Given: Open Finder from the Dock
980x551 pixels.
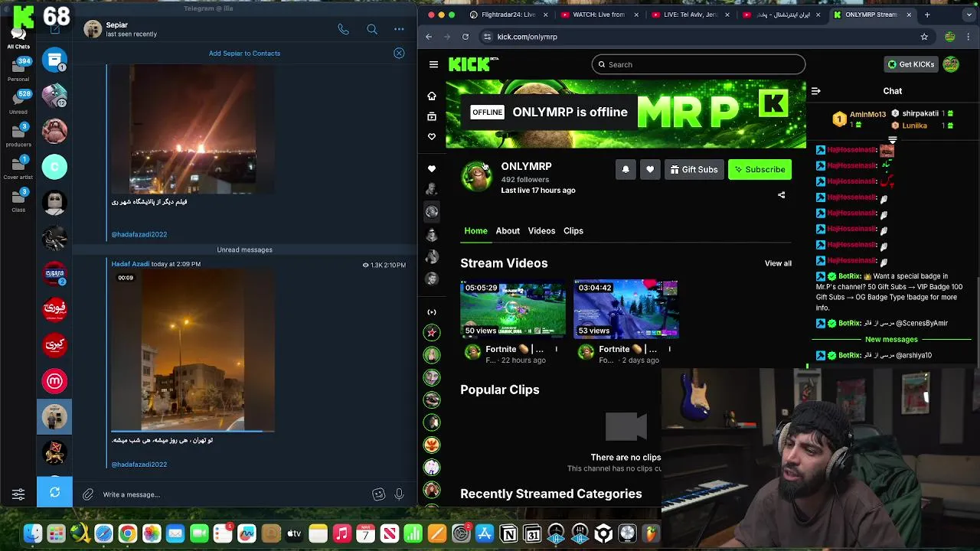Looking at the screenshot, I should tap(32, 533).
